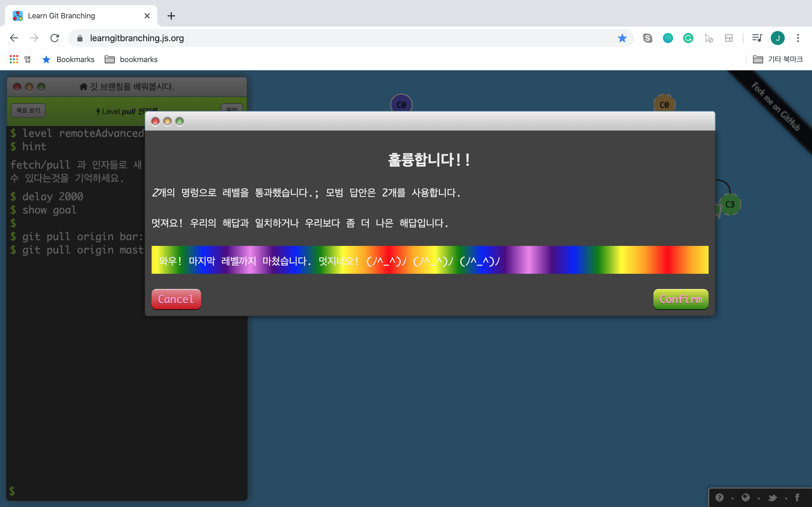
Task: Open the 기타 북마크 folder
Action: tap(777, 59)
